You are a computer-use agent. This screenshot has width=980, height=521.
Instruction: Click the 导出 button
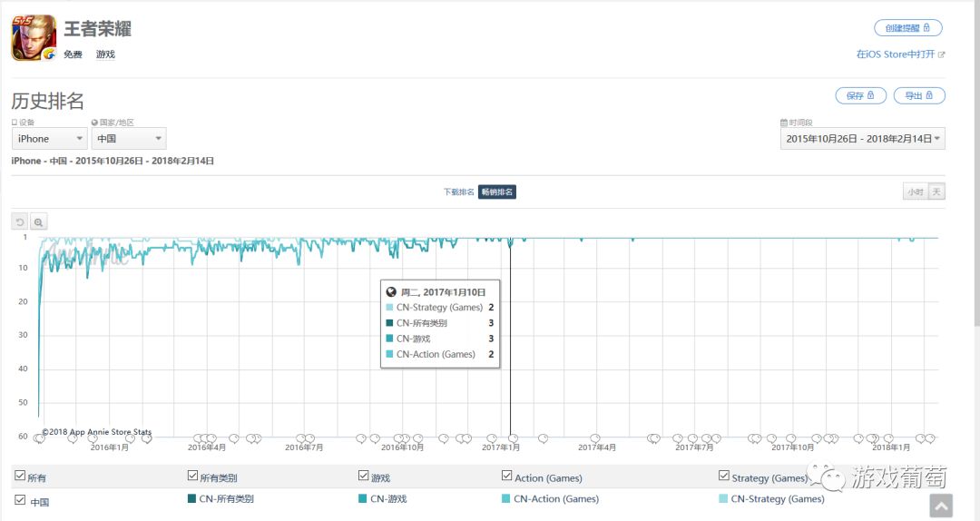pos(918,95)
